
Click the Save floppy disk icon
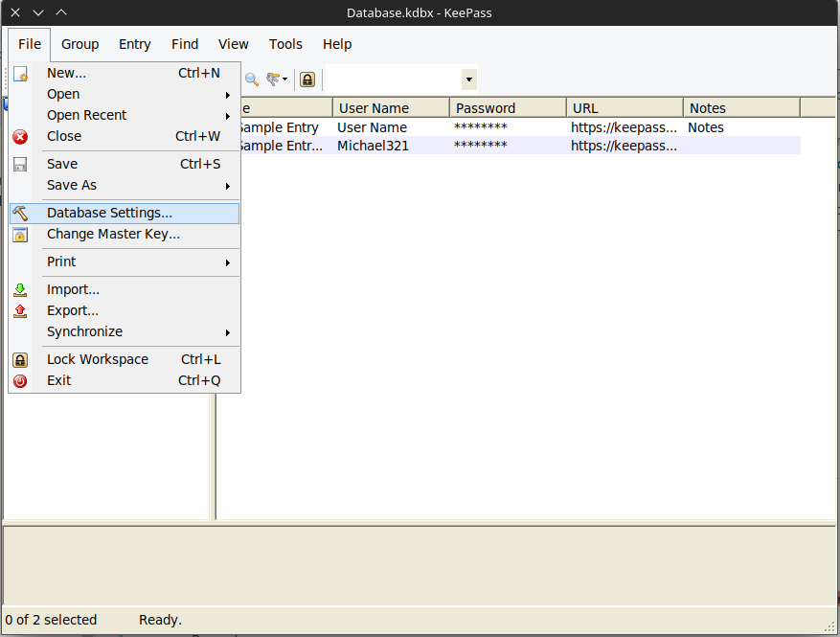(x=20, y=165)
